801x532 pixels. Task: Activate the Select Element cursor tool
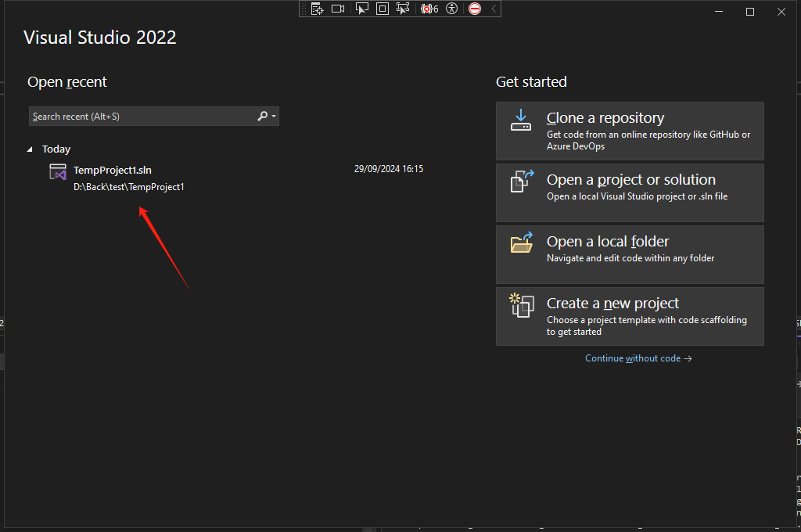pyautogui.click(x=361, y=9)
